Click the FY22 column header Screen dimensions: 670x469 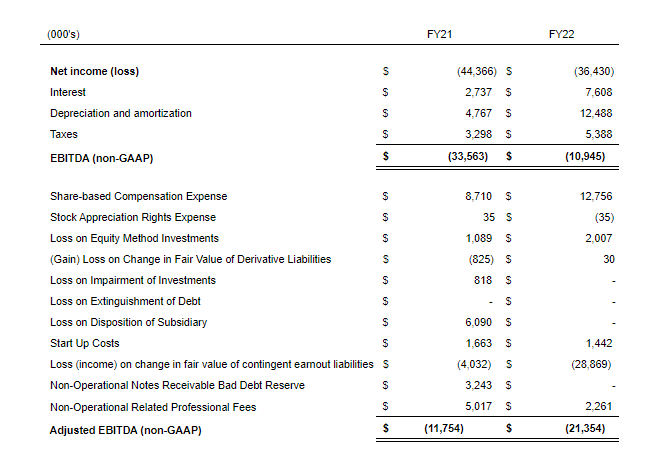pyautogui.click(x=561, y=35)
